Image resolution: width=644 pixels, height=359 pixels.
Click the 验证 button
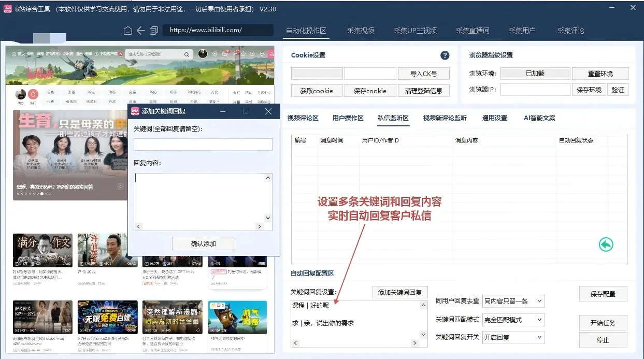(x=618, y=90)
